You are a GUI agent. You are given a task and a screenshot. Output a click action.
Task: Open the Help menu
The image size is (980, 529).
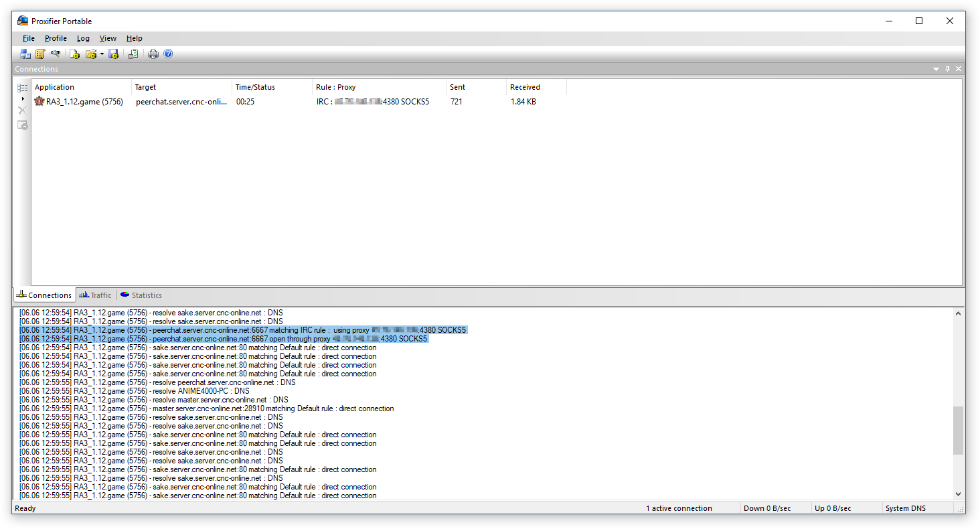coord(135,38)
